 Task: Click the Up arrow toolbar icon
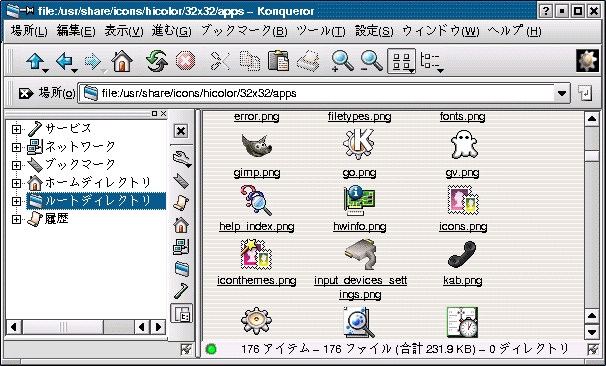pos(35,61)
